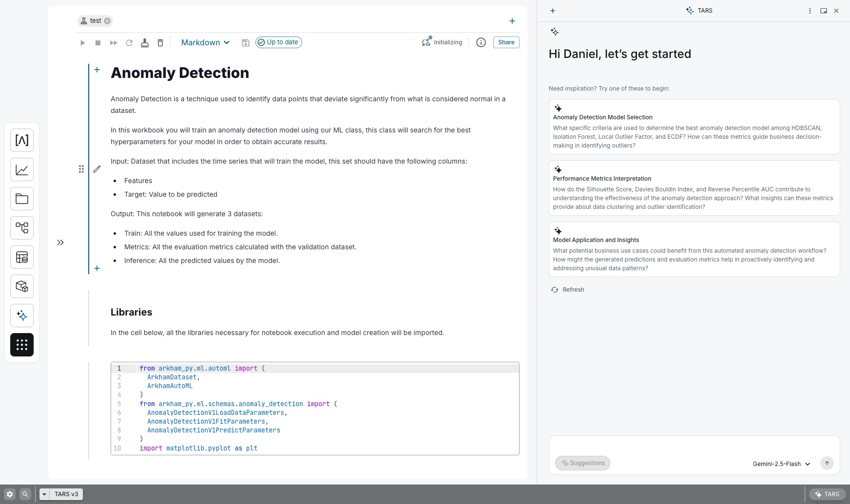This screenshot has height=504, width=850.
Task: Open the Markdown cell type dropdown
Action: (x=205, y=42)
